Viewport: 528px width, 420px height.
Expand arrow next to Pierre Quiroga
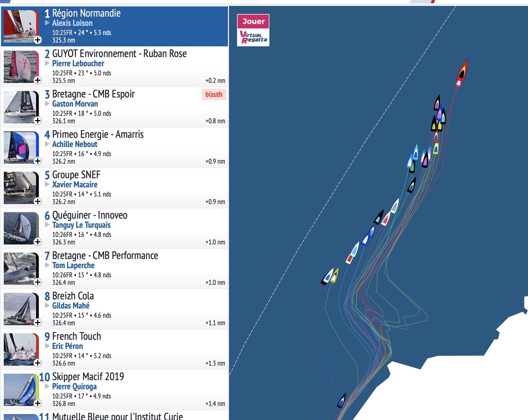click(47, 387)
